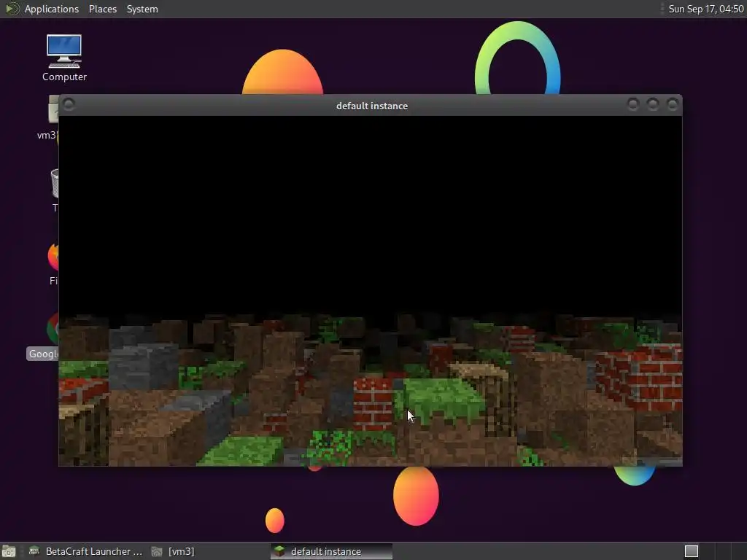Click the default instance window title bar

tap(371, 106)
